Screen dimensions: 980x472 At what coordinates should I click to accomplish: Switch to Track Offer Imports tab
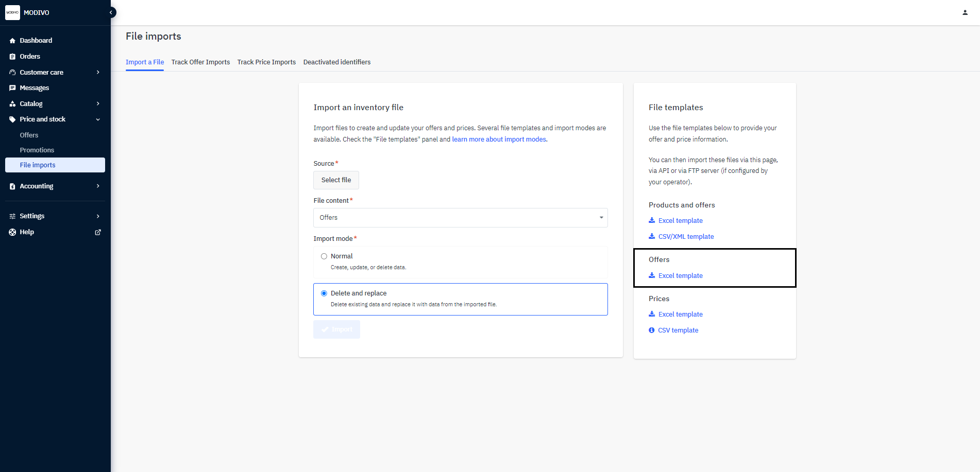200,62
